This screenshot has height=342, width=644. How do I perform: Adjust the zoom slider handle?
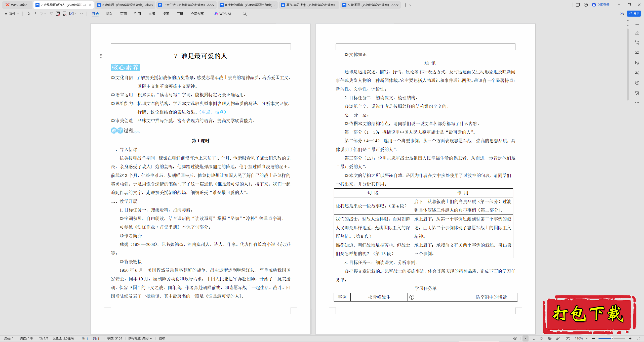point(612,338)
